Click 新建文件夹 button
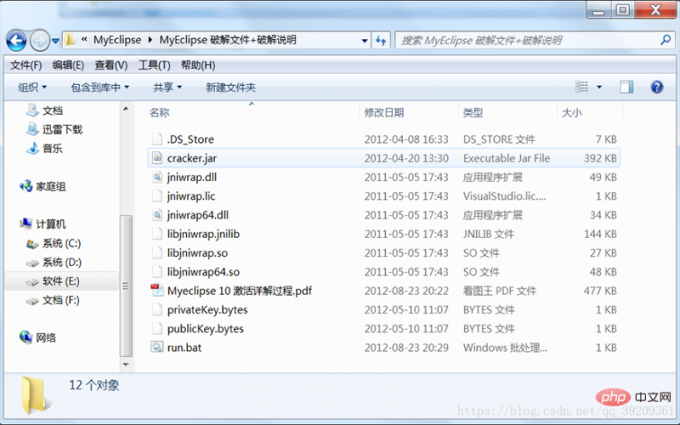This screenshot has width=680, height=425. (231, 87)
